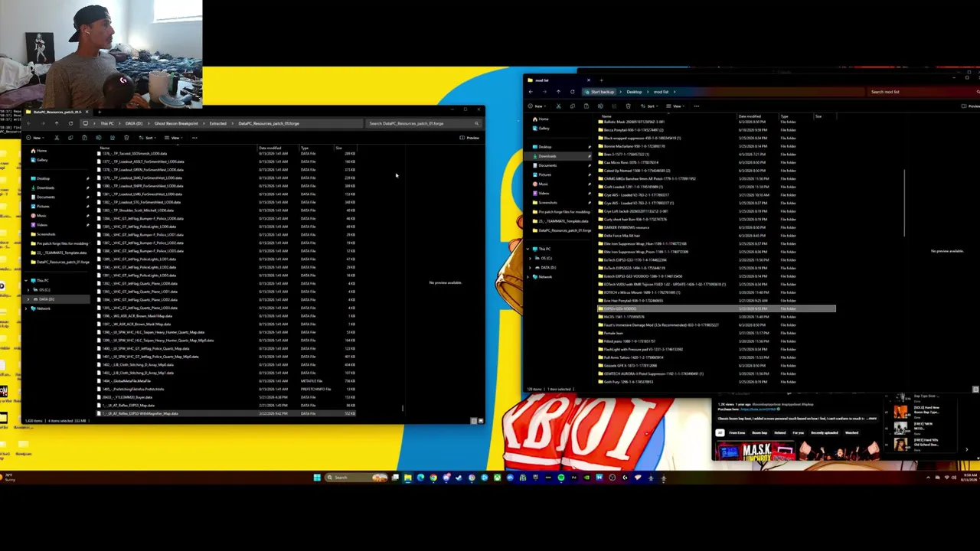Sort by the Size column in the DataPC_Resources_patch_01.forge window
This screenshot has height=551, width=980.
(338, 148)
